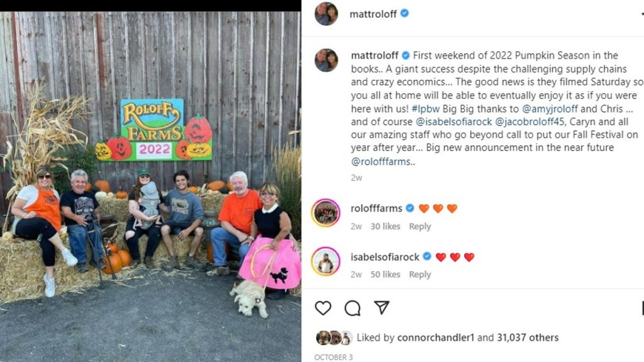Share post using the paper plane icon
644x362 pixels.
(x=382, y=307)
